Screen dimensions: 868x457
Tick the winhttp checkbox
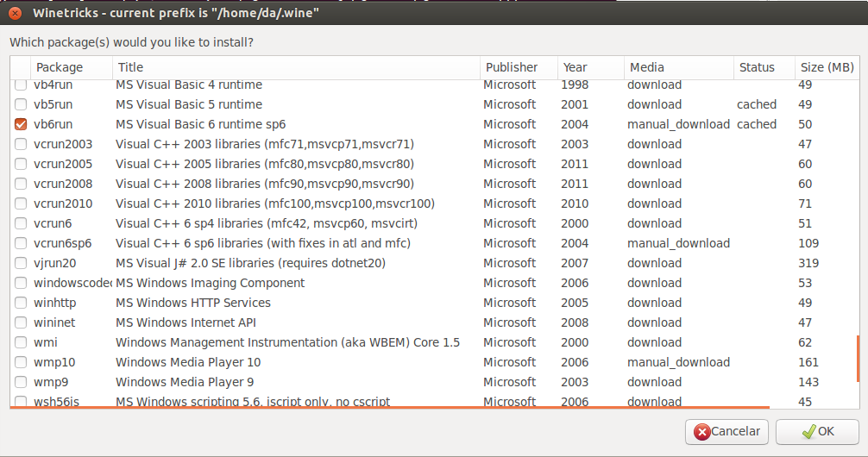click(21, 303)
